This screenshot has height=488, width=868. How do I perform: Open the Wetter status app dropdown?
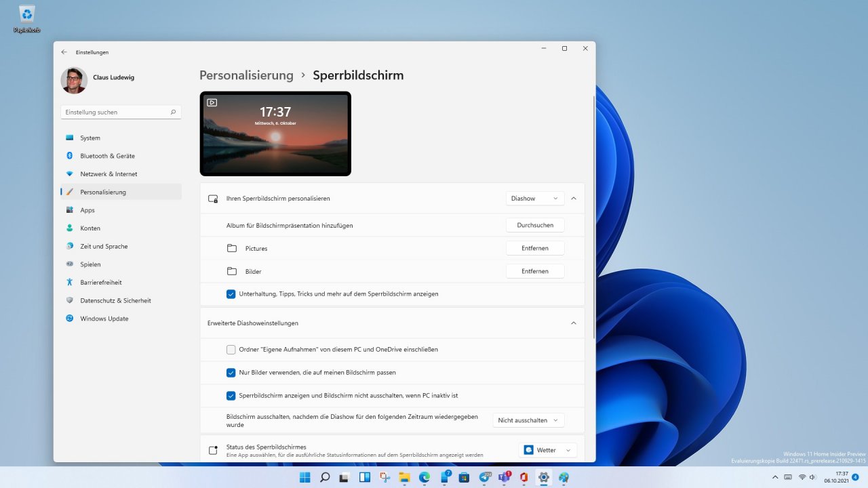[x=548, y=450]
